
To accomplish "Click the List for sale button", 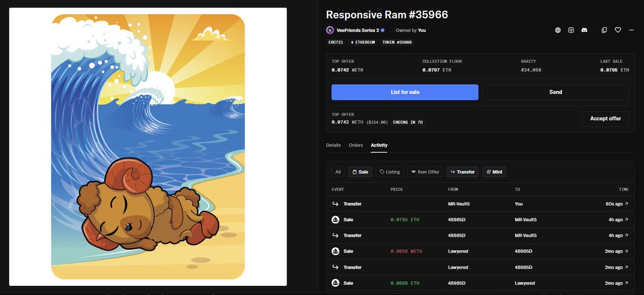I will [405, 92].
